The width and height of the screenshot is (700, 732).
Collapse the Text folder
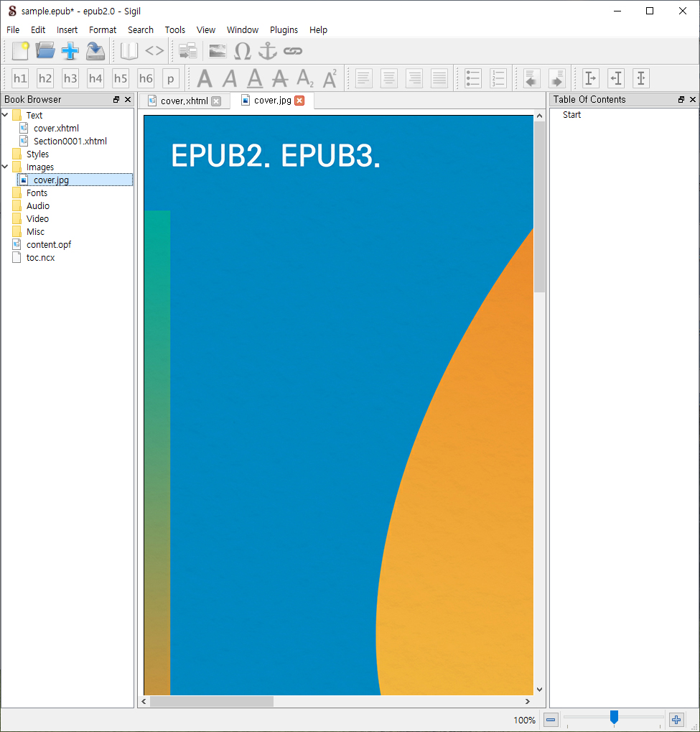[5, 114]
